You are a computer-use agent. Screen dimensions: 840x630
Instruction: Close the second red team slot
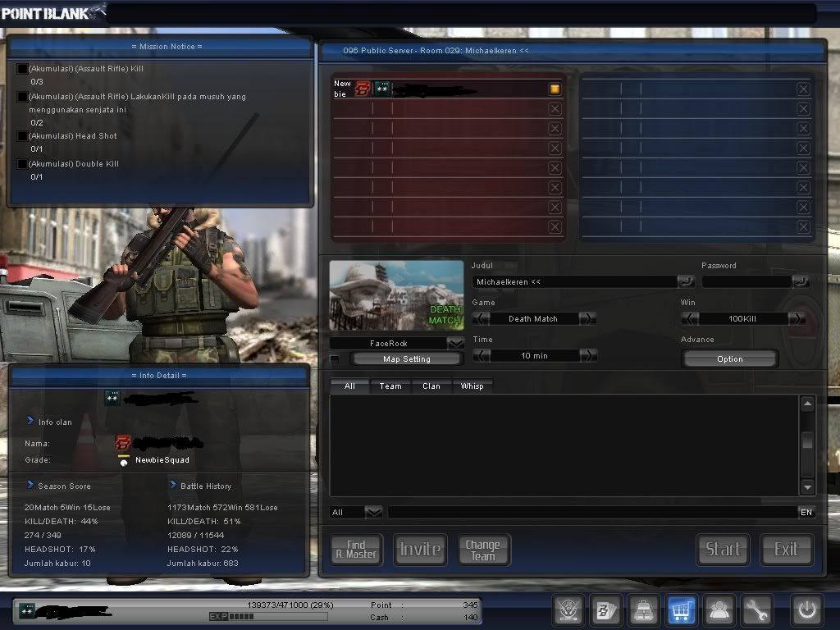tap(555, 109)
